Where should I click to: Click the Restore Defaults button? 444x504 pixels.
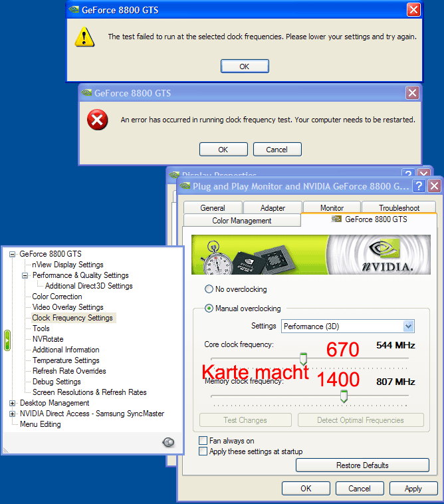[x=362, y=465]
